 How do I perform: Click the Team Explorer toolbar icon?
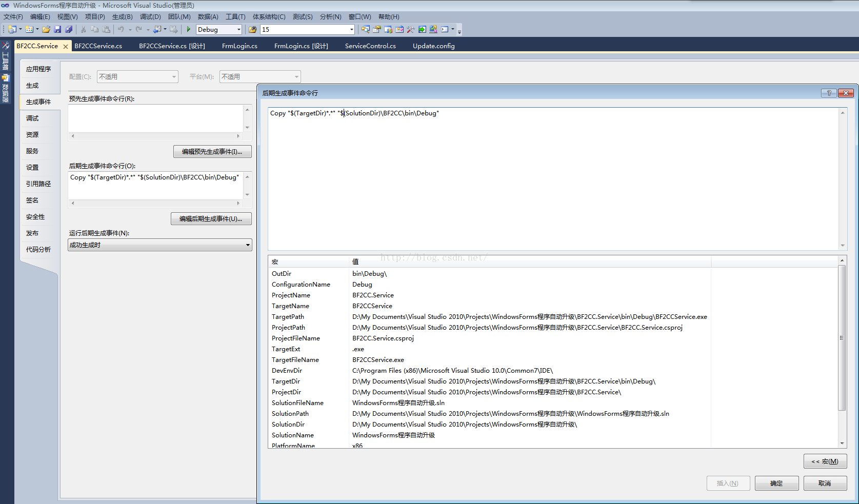tap(388, 29)
